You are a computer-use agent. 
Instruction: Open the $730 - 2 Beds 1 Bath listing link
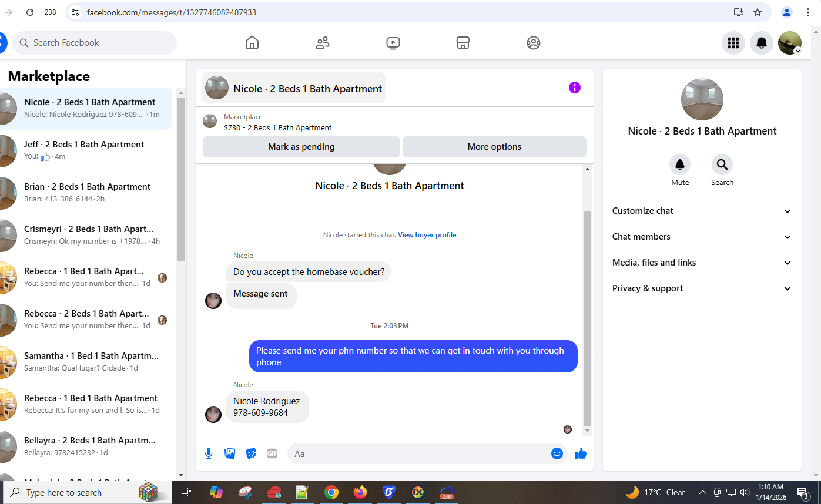[277, 127]
